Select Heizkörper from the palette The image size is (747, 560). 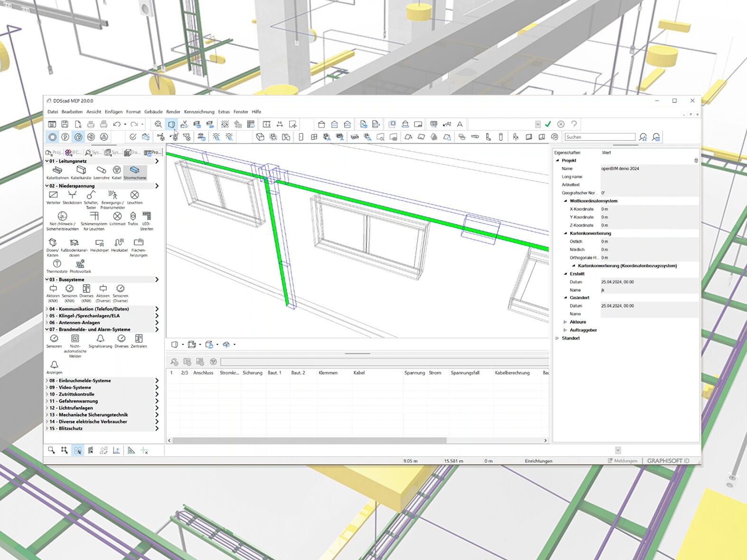click(99, 243)
